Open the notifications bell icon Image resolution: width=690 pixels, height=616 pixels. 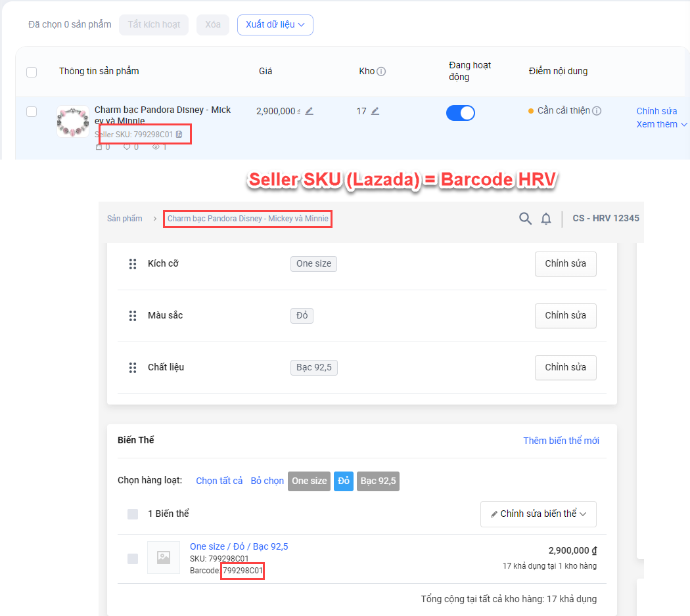[x=546, y=219]
